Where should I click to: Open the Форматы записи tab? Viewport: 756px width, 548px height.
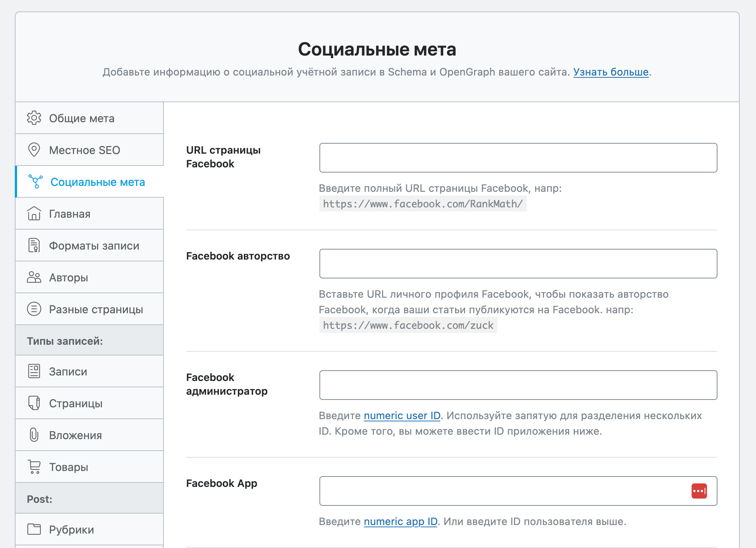pyautogui.click(x=89, y=245)
